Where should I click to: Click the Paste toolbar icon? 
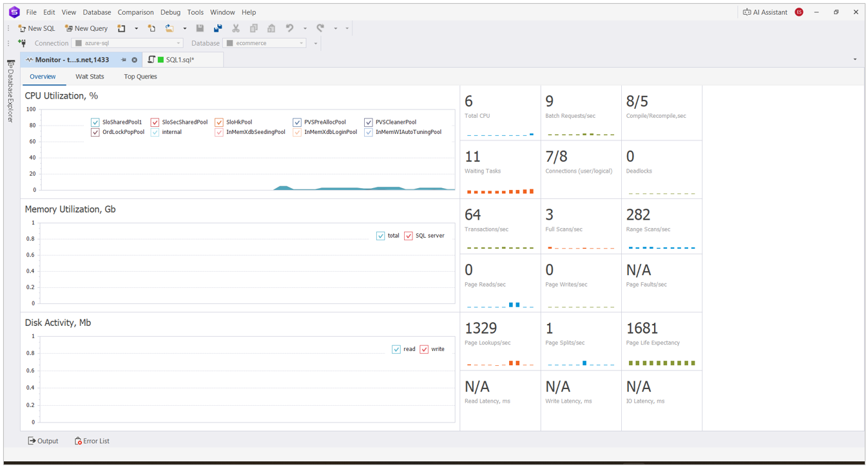tap(271, 28)
